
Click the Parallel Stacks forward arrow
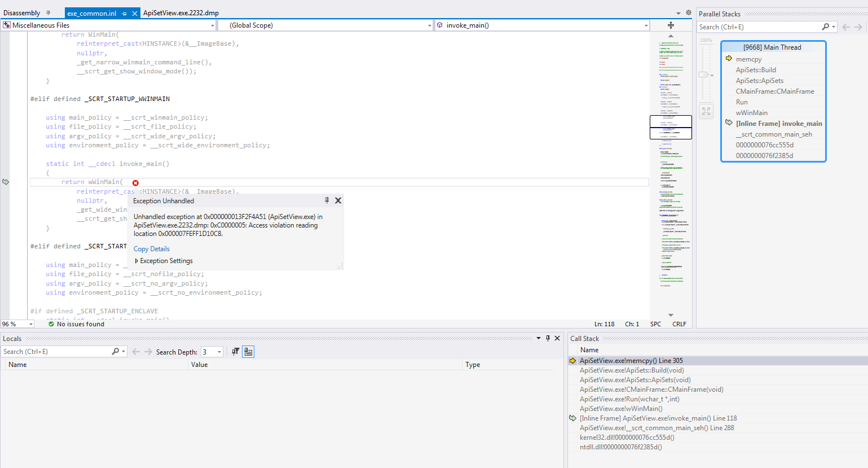point(858,27)
